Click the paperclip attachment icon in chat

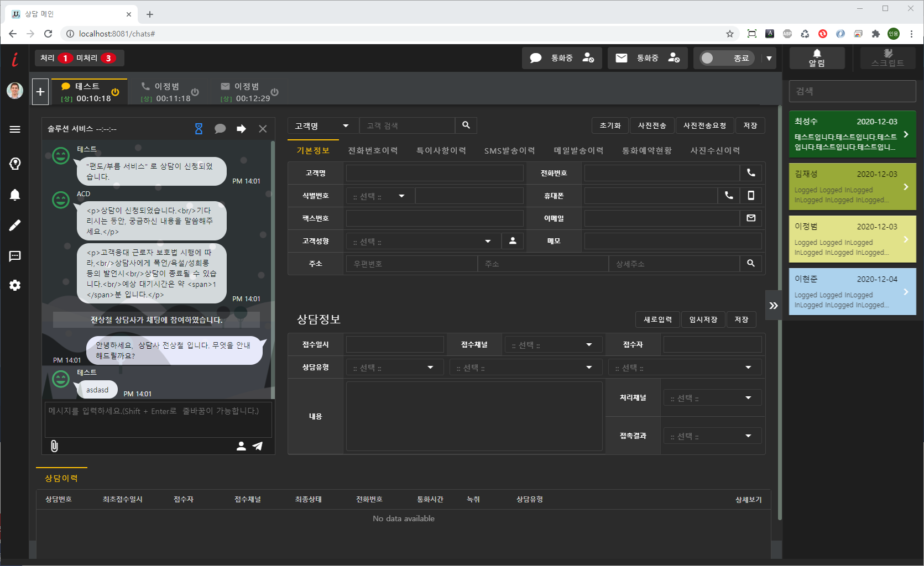[54, 446]
